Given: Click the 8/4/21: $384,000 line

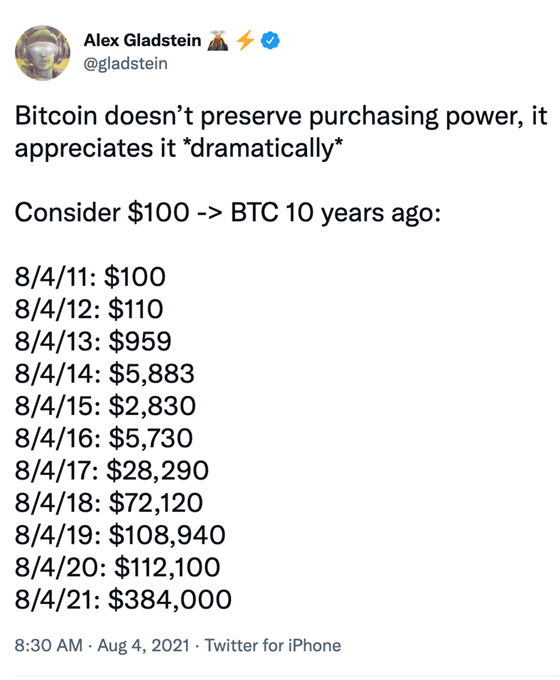Looking at the screenshot, I should point(123,599).
